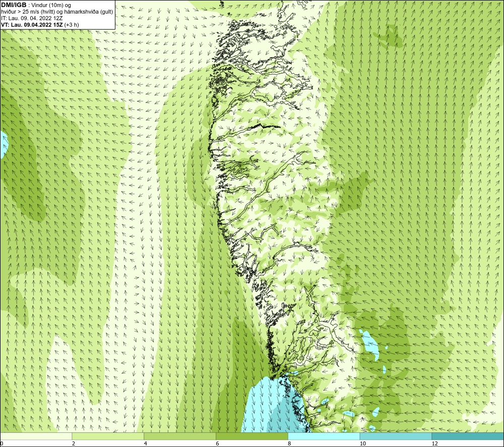Click the scale label '12'
The width and height of the screenshot is (504, 447).
coord(435,443)
